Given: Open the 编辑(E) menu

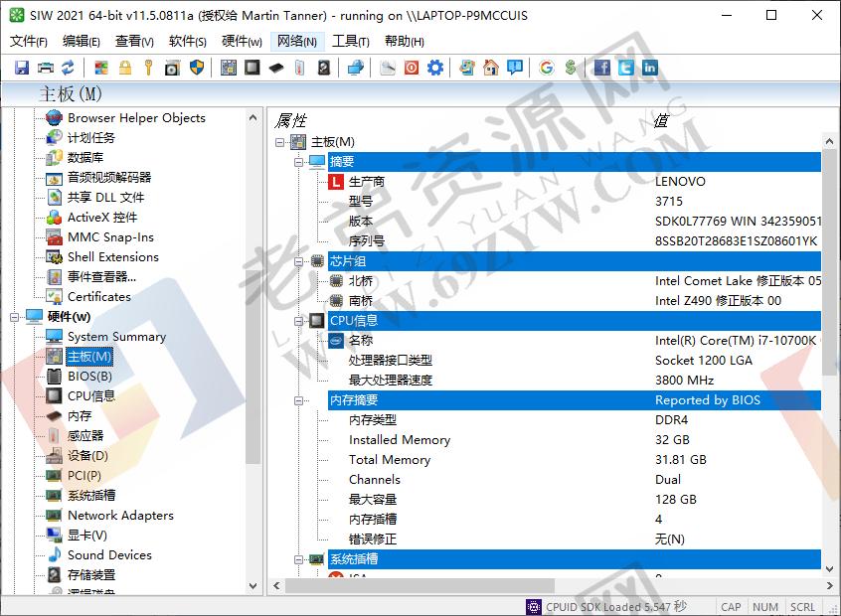Looking at the screenshot, I should tap(81, 42).
